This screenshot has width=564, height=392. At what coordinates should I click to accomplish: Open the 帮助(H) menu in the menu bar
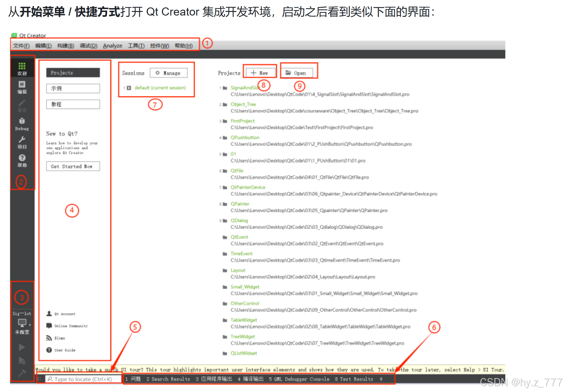click(184, 46)
